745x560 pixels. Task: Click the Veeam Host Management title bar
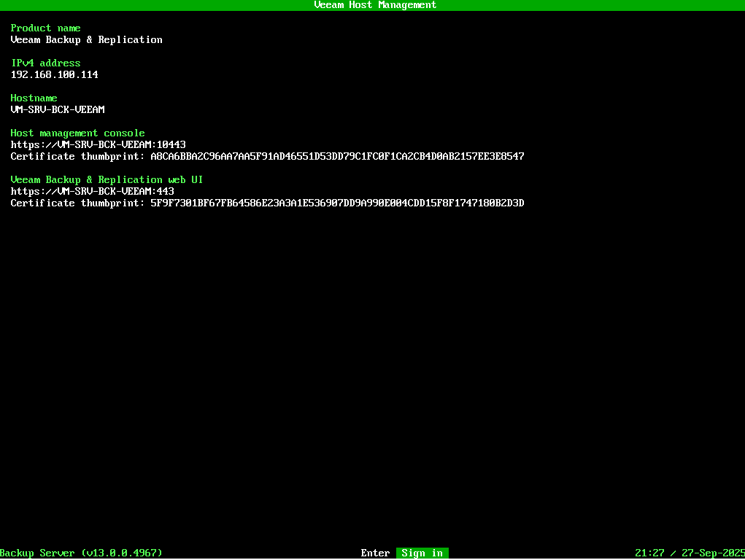374,5
